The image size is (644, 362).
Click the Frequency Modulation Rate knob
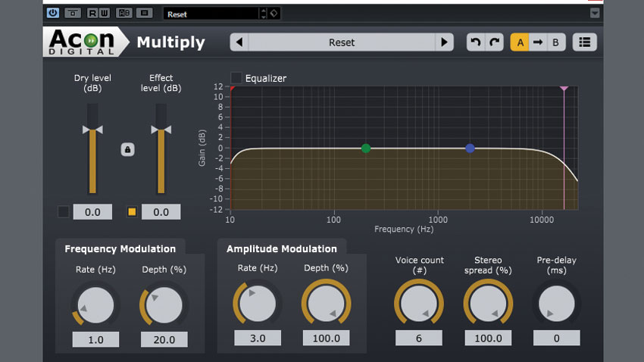95,305
